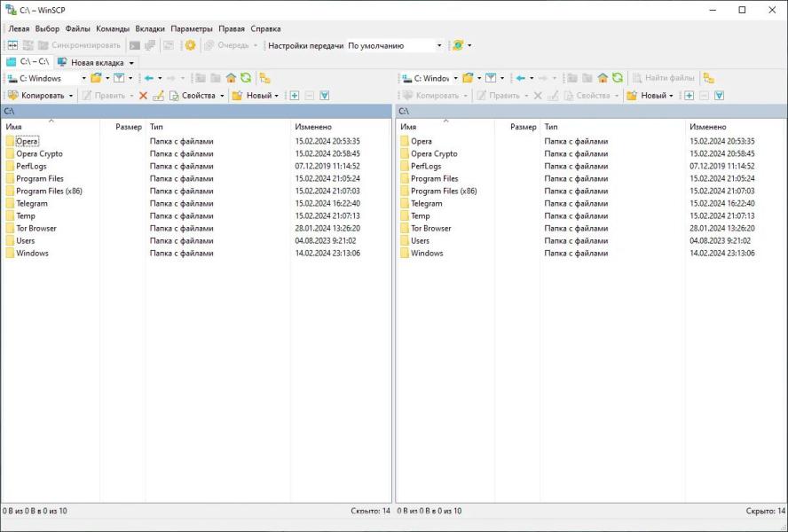Click the select-by-mask funnel icon in right panel
The width and height of the screenshot is (788, 532).
pyautogui.click(x=719, y=96)
